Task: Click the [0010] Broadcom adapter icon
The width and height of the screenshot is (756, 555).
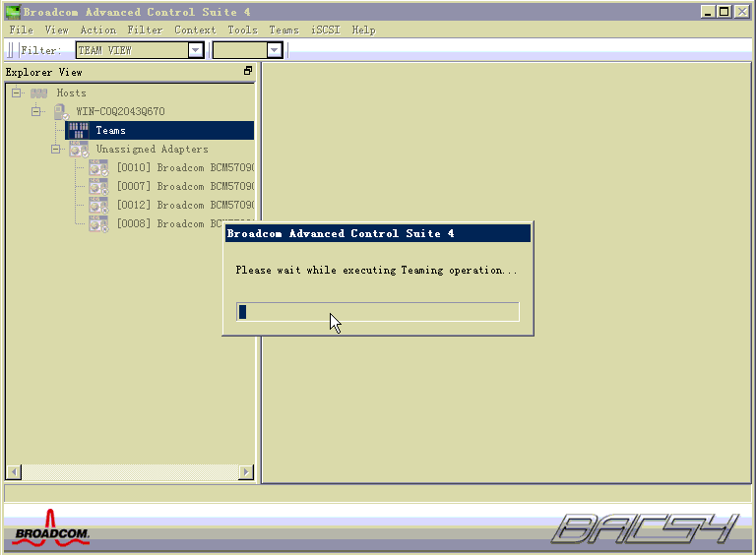Action: [98, 168]
